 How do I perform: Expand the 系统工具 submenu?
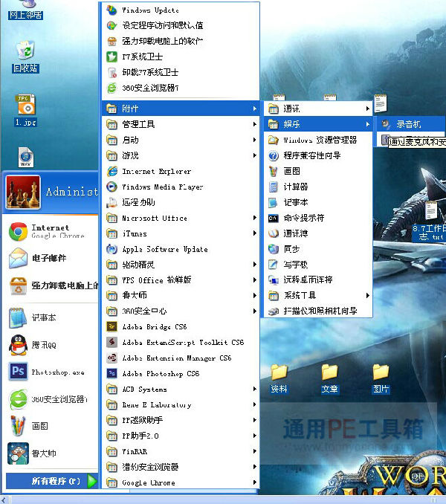pos(318,295)
